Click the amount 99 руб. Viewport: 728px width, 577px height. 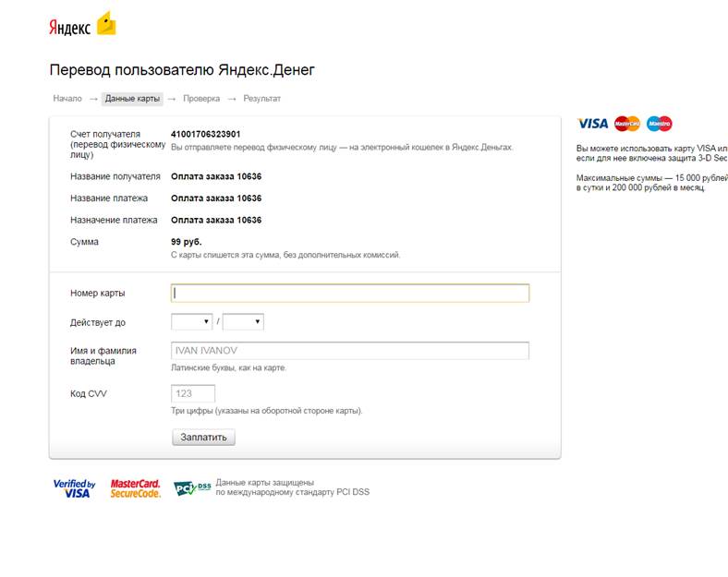coord(187,242)
